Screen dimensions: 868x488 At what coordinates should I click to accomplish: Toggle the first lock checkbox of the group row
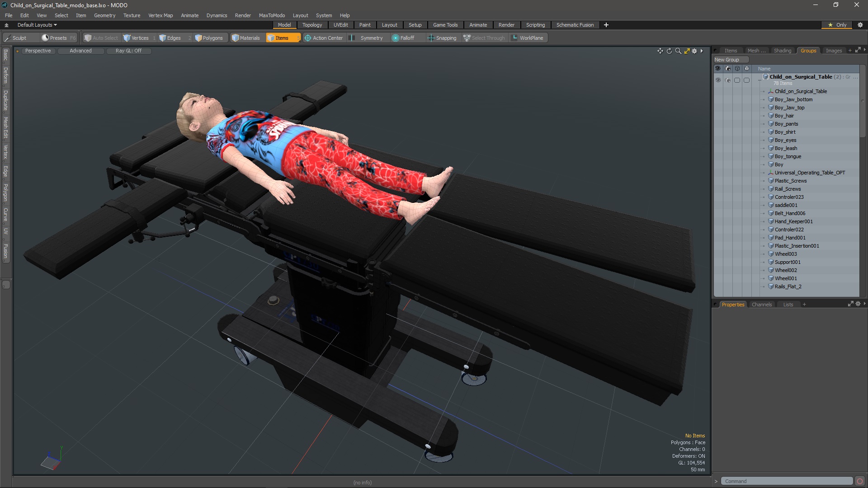pyautogui.click(x=737, y=80)
